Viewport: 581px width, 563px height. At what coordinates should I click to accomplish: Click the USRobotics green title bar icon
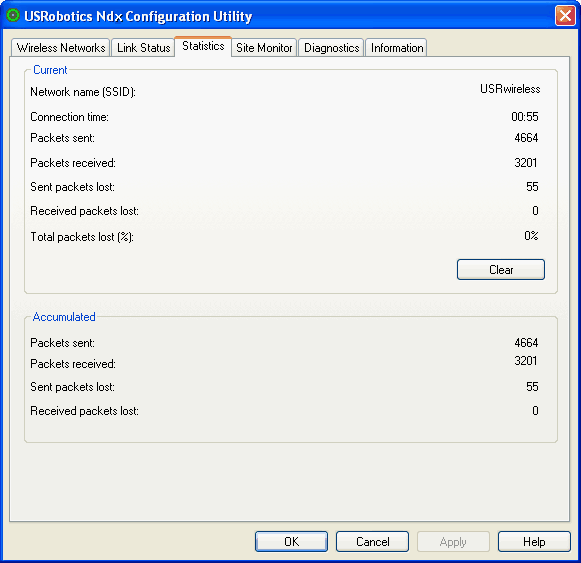13,16
